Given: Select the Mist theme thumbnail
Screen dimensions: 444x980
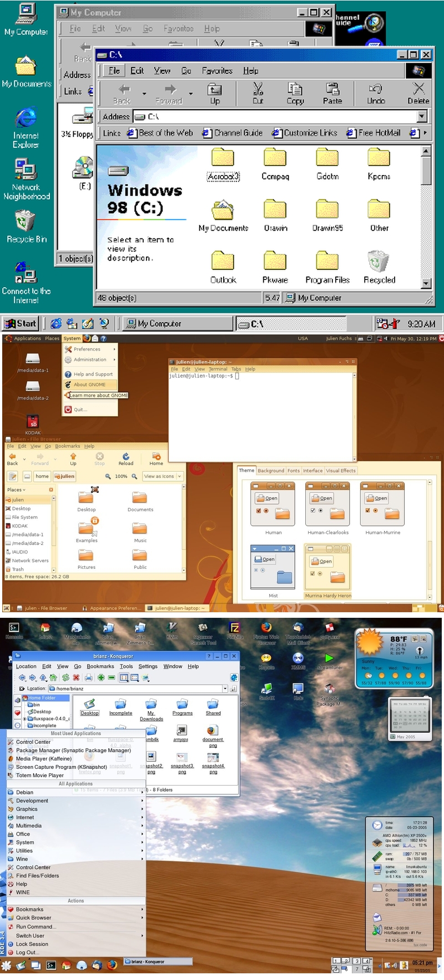Looking at the screenshot, I should point(273,571).
